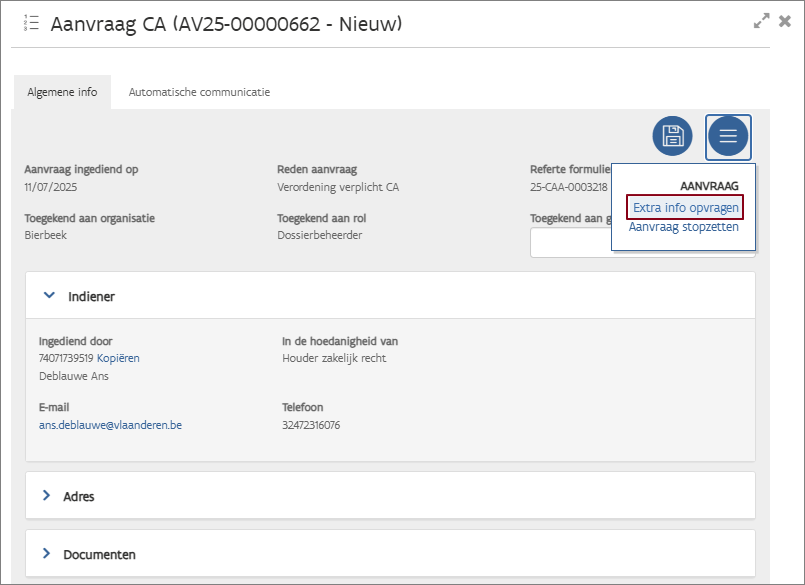Close the Aanvraag CA dialog
Screen dimensions: 805x585
point(785,21)
